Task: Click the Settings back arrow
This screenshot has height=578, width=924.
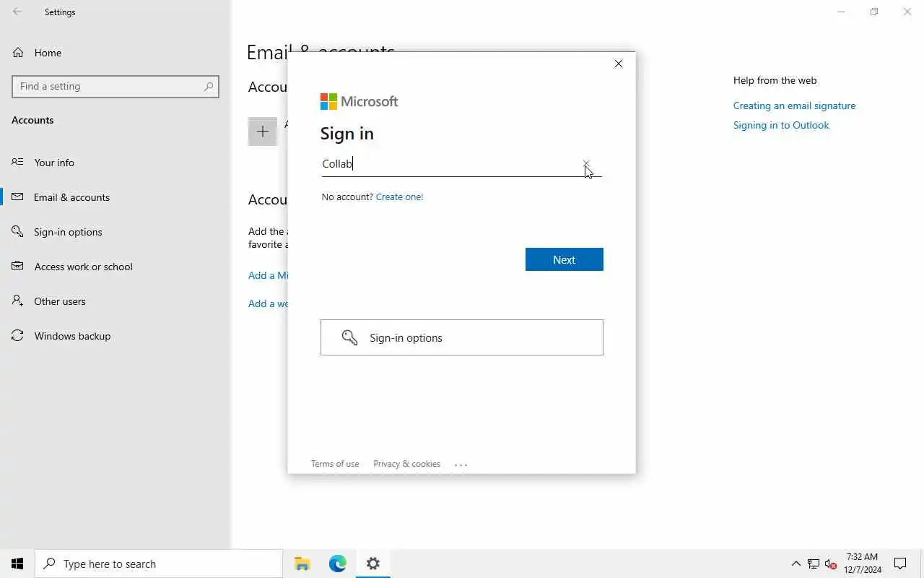Action: [x=17, y=12]
